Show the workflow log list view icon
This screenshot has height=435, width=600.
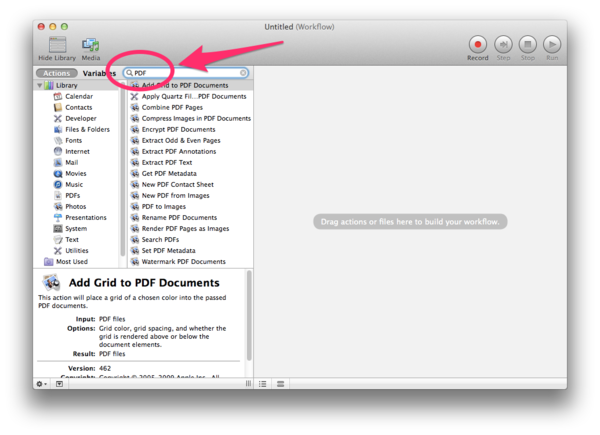pos(262,384)
